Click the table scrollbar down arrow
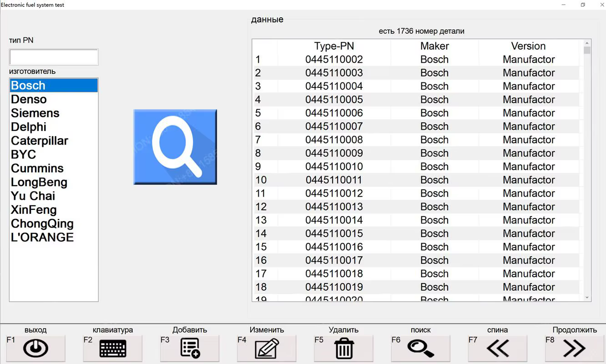Screen dimensions: 606x364 (x=587, y=297)
